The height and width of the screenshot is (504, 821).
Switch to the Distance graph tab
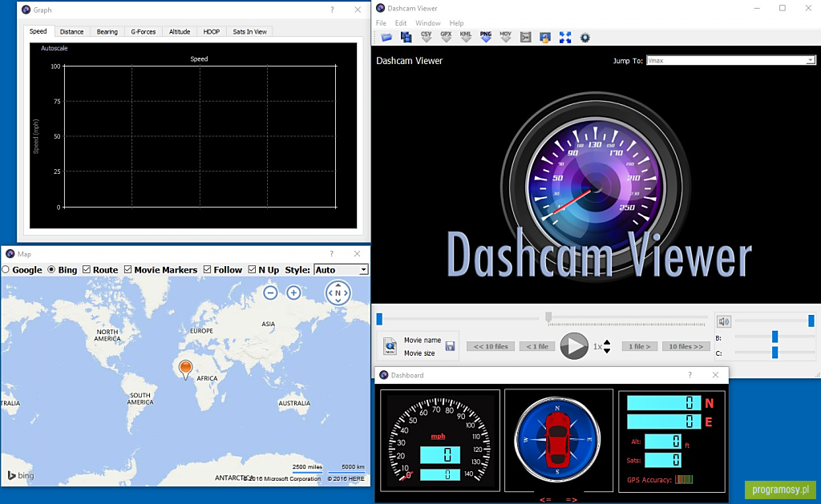(71, 31)
